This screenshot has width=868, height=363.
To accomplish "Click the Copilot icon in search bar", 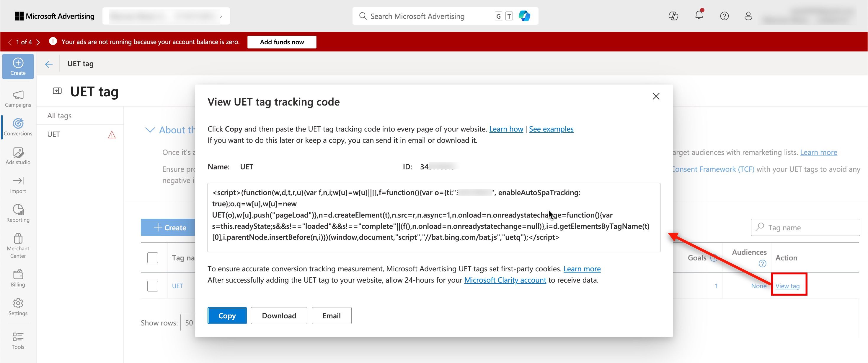I will [x=524, y=16].
